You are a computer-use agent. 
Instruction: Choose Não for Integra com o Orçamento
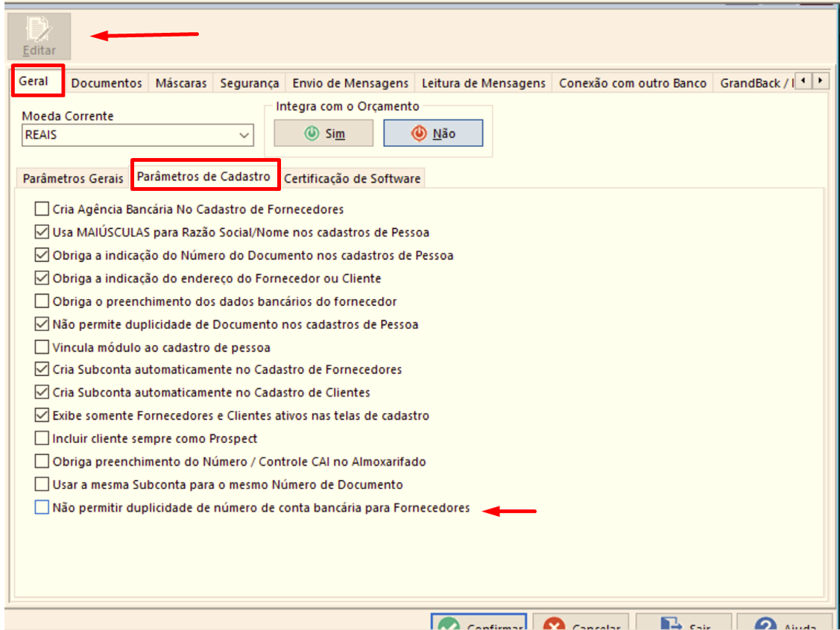click(x=433, y=133)
